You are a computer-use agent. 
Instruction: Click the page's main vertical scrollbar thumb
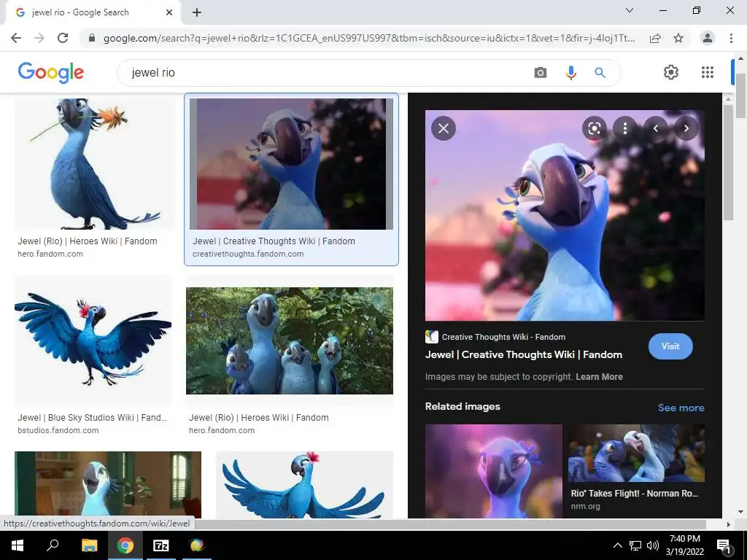pyautogui.click(x=740, y=96)
